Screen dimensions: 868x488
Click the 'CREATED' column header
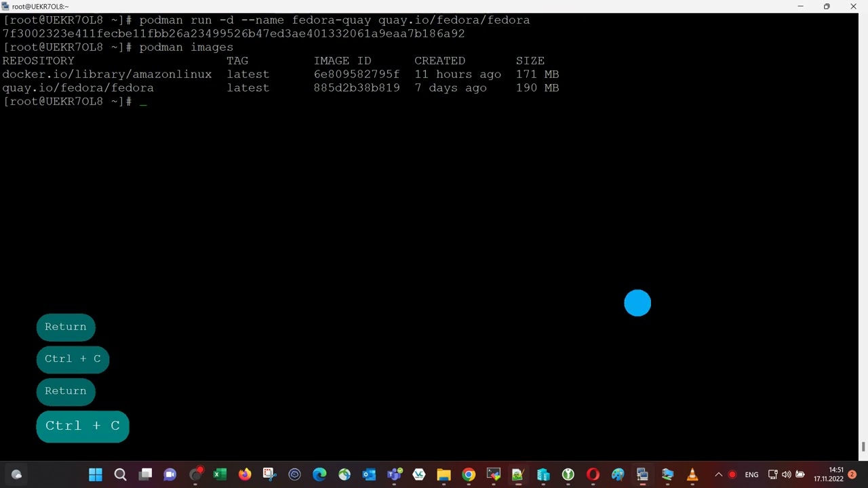point(439,61)
